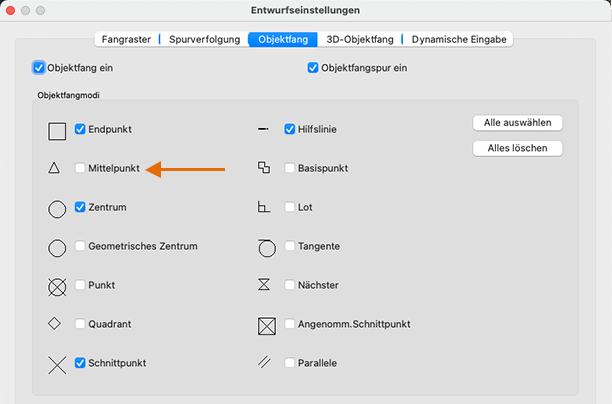Click the Schnittpunkt X snap icon
This screenshot has width=612, height=404.
click(57, 364)
